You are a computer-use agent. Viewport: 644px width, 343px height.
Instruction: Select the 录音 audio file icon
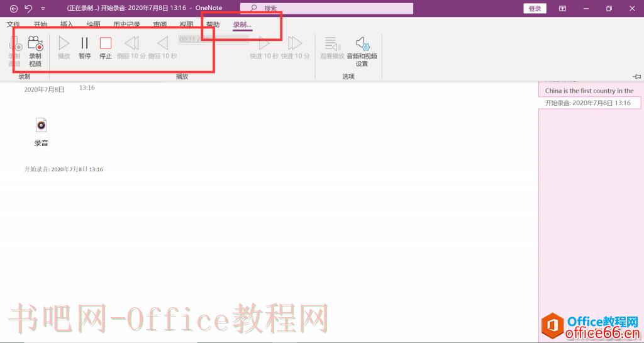41,125
